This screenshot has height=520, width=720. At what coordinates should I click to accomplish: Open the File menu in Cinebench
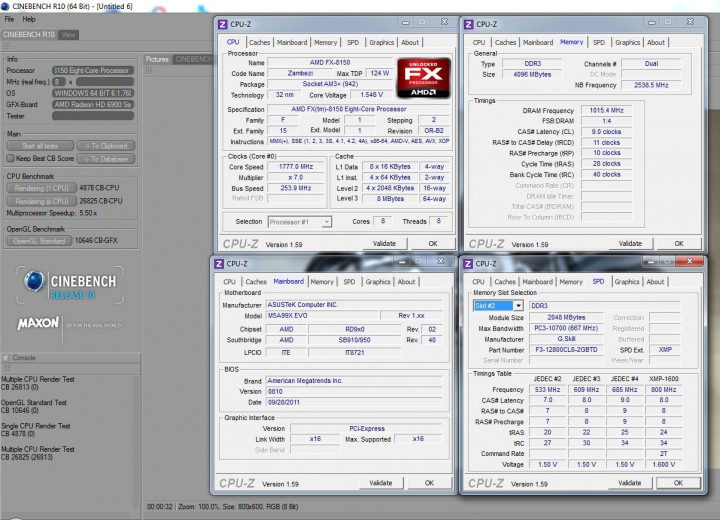pyautogui.click(x=9, y=19)
